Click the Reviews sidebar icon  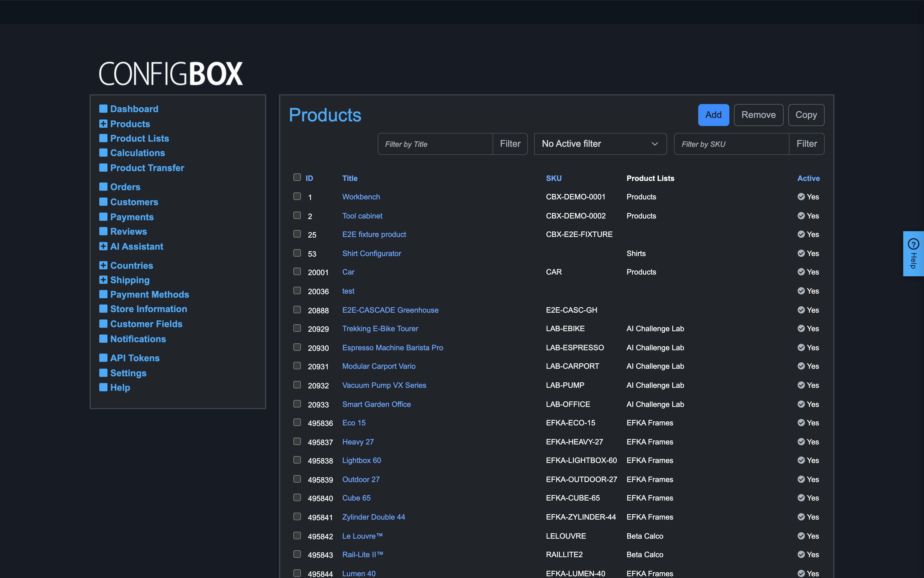(103, 231)
